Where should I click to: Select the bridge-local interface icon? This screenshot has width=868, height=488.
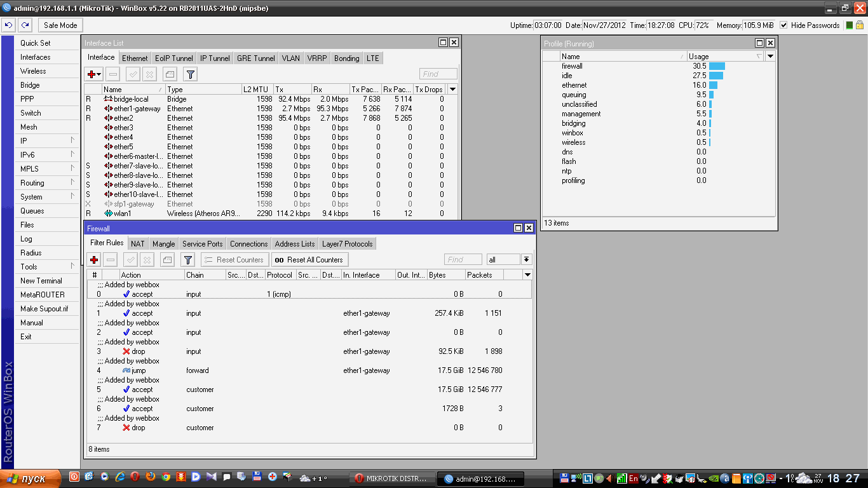(108, 99)
